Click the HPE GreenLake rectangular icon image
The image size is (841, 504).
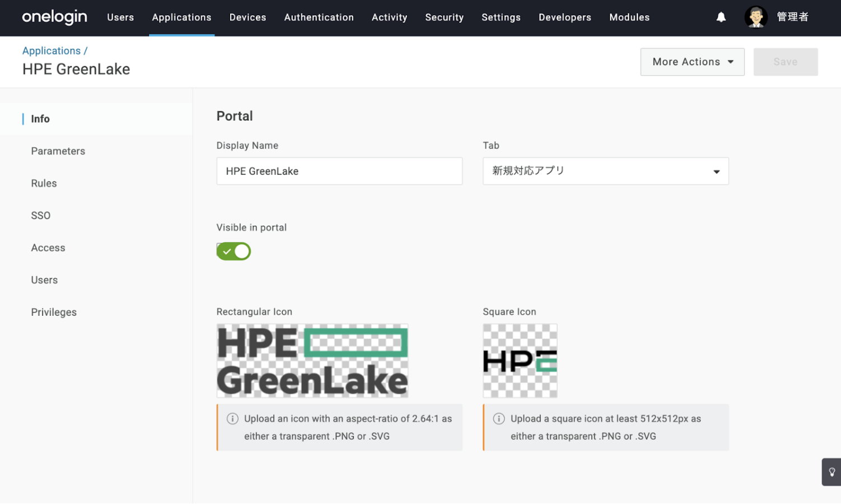312,361
